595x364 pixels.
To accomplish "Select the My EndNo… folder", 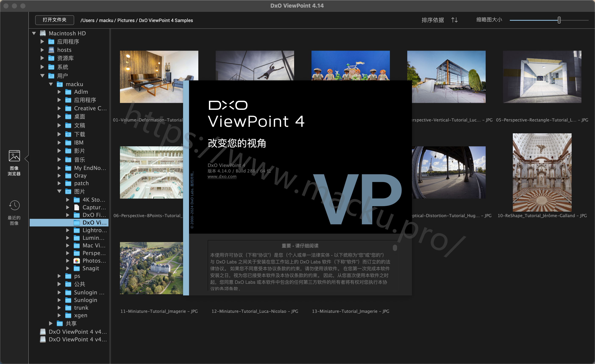I will 90,168.
